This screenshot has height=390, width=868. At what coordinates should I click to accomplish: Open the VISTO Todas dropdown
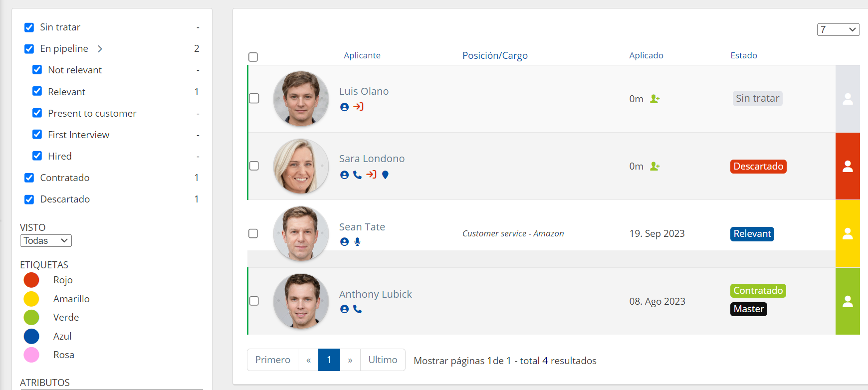(x=46, y=241)
